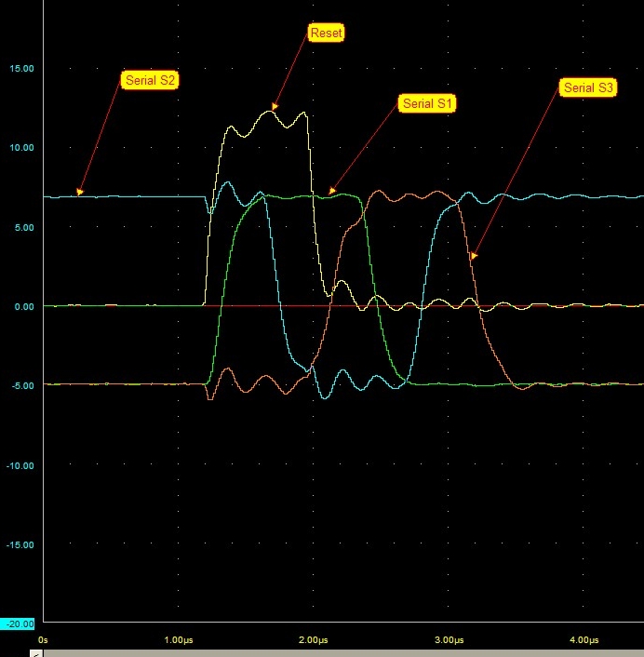Image resolution: width=644 pixels, height=657 pixels.
Task: Click the -15.00 vertical axis label
Action: tap(20, 544)
